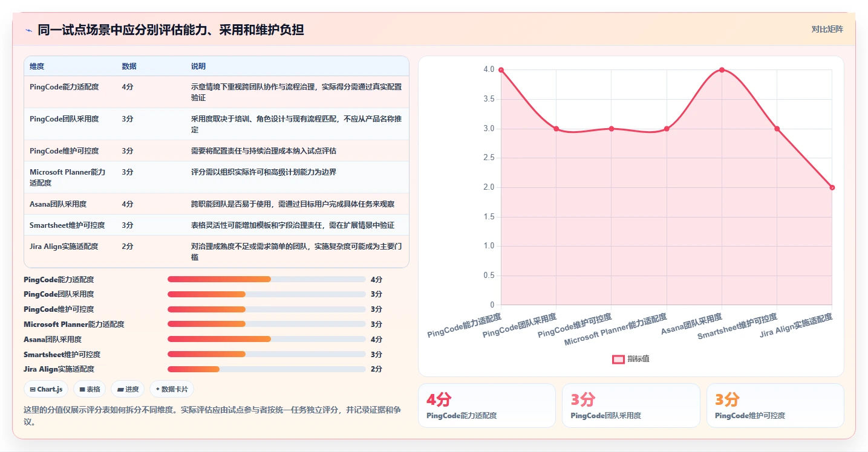Screen dimensions: 868x452
Task: Click the chart x-axis label Jira Align实施适配度
Action: tap(796, 326)
